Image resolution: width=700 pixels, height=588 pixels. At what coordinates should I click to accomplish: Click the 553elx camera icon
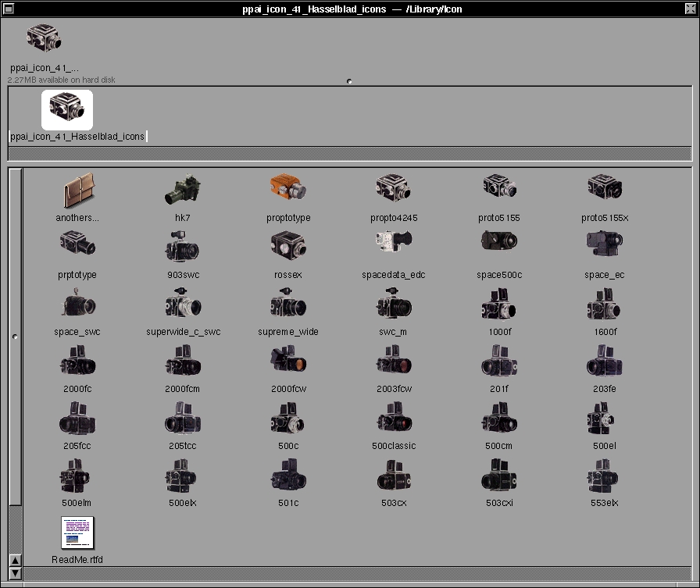coord(604,476)
